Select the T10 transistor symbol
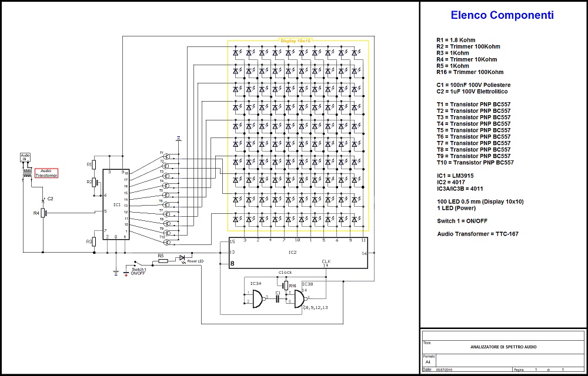The width and height of the screenshot is (588, 376). (167, 242)
